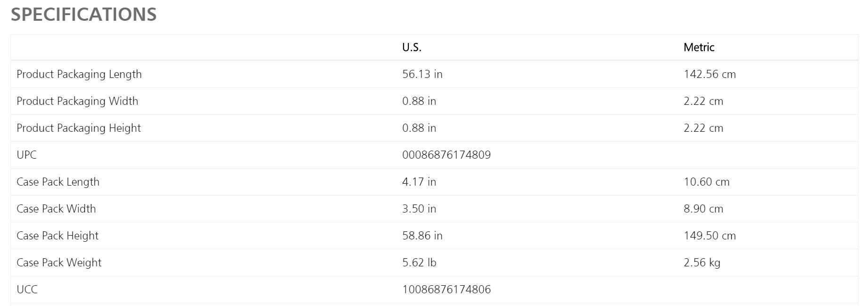Screen dimensions: 868x306
Task: Click the 149.50 cm value
Action: 710,236
